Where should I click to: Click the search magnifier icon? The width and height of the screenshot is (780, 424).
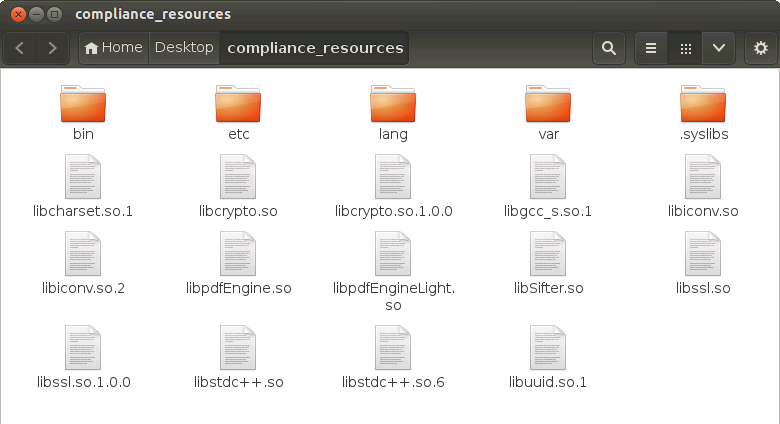608,48
